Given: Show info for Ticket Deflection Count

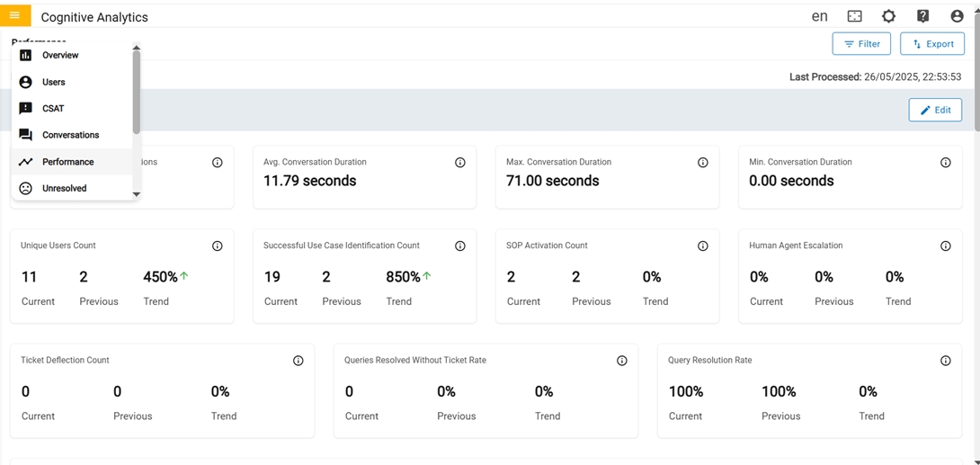Looking at the screenshot, I should click(298, 361).
